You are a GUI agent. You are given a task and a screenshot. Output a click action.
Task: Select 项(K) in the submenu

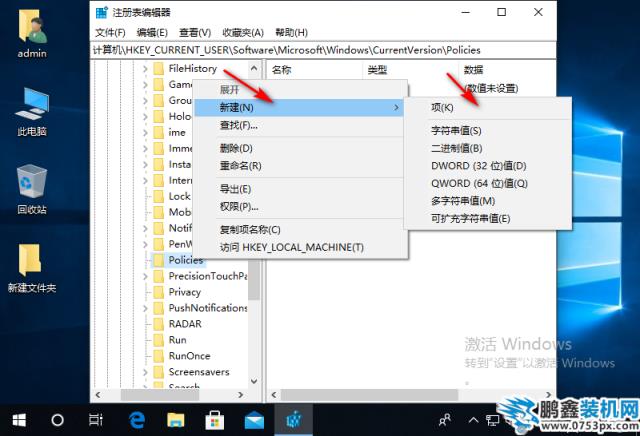click(x=488, y=108)
